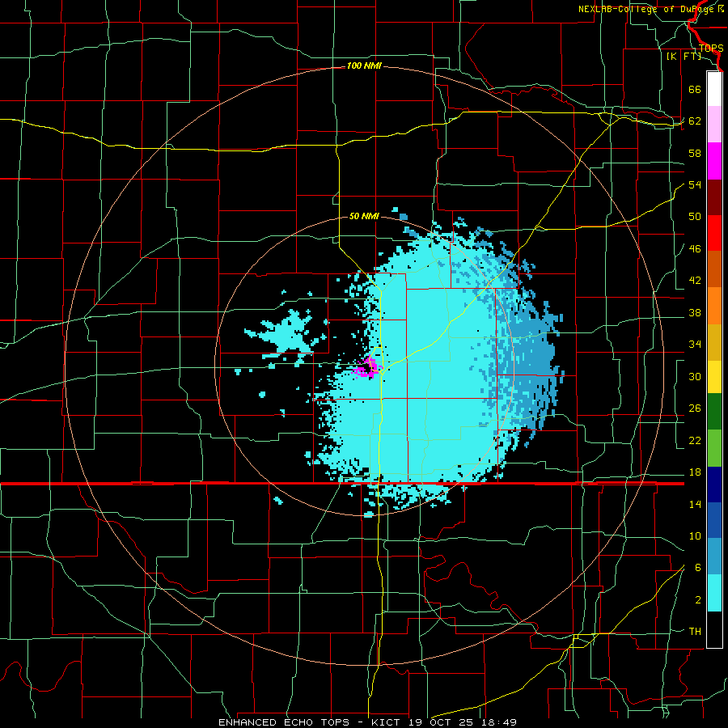The height and width of the screenshot is (728, 728).
Task: Click the 50 legend value
Action: (x=695, y=217)
